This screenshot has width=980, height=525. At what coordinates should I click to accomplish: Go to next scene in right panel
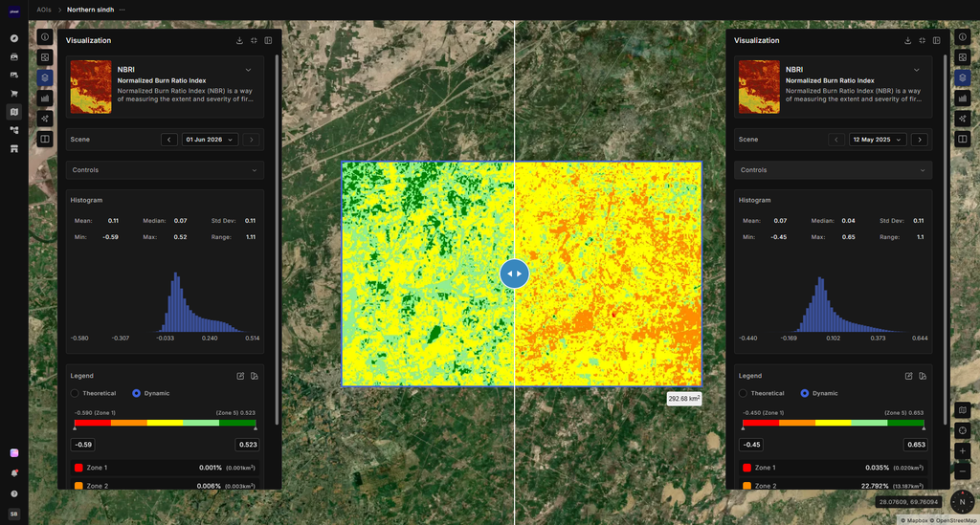coord(920,140)
